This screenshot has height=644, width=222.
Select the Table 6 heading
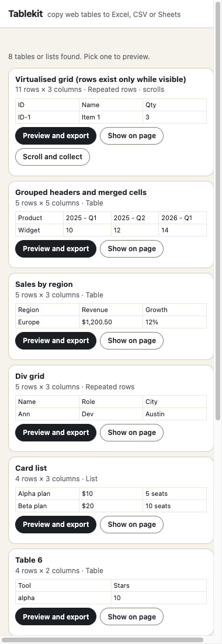pyautogui.click(x=29, y=560)
